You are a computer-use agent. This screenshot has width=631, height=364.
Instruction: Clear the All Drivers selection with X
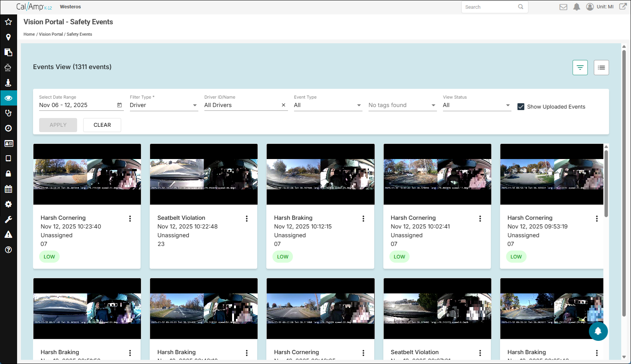pyautogui.click(x=283, y=105)
